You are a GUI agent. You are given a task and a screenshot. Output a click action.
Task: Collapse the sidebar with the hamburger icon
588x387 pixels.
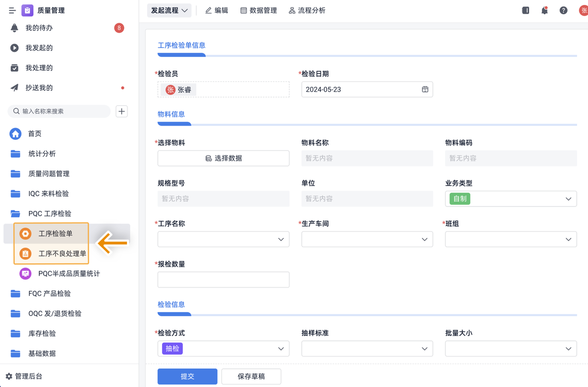click(x=12, y=10)
